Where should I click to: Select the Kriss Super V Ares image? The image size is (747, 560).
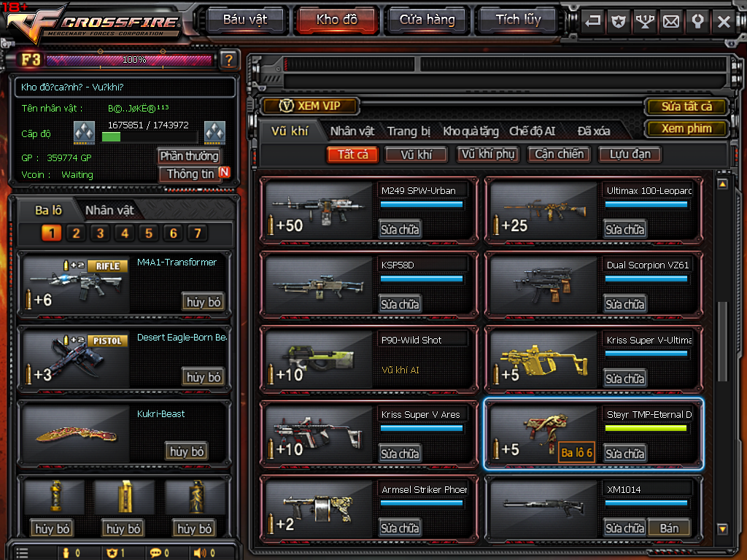point(318,435)
